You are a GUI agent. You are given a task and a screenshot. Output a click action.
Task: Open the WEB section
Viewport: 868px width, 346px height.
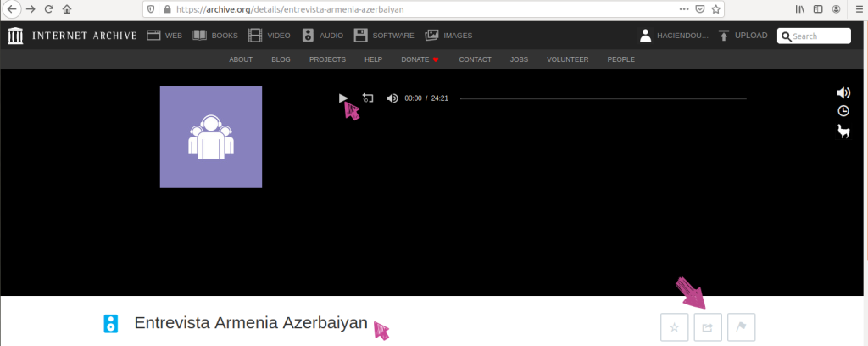point(164,36)
